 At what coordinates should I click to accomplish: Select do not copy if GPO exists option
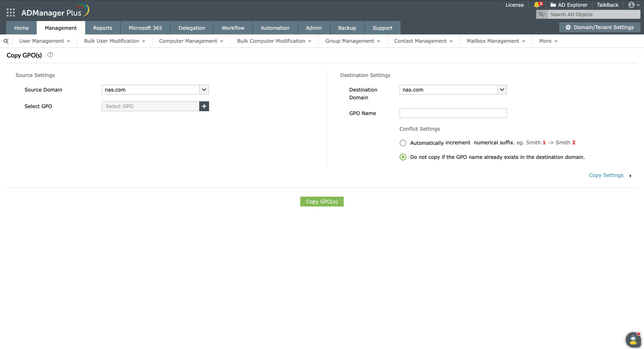pyautogui.click(x=403, y=157)
